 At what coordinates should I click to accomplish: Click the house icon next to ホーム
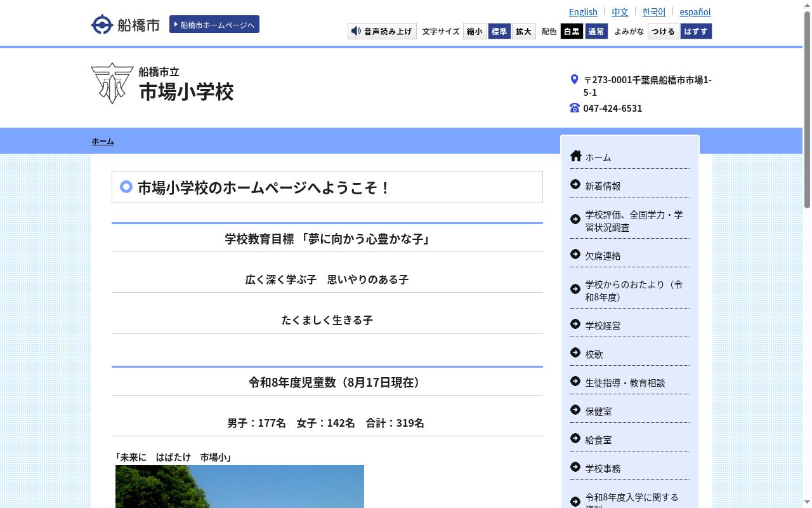pyautogui.click(x=575, y=156)
